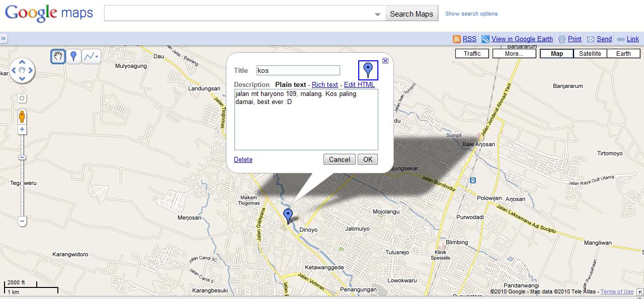Select the hand pan tool
This screenshot has width=644, height=299.
(x=58, y=56)
